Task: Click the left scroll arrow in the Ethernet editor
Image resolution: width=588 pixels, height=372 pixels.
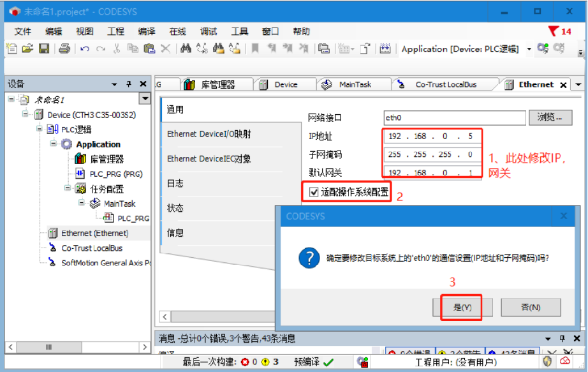Action: click(165, 317)
